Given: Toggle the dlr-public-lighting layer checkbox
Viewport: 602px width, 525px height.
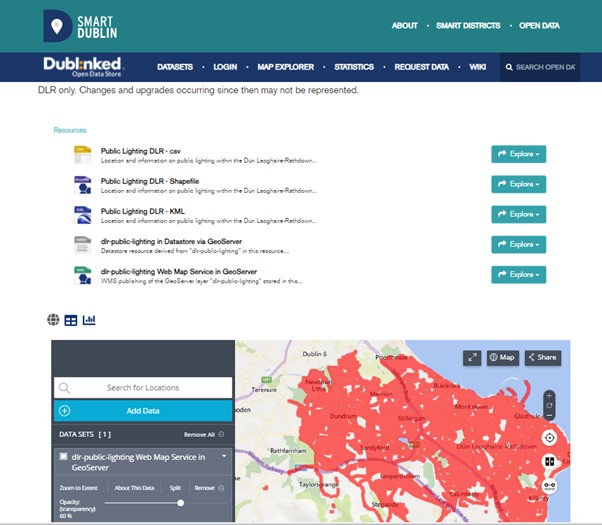Looking at the screenshot, I should 63,457.
